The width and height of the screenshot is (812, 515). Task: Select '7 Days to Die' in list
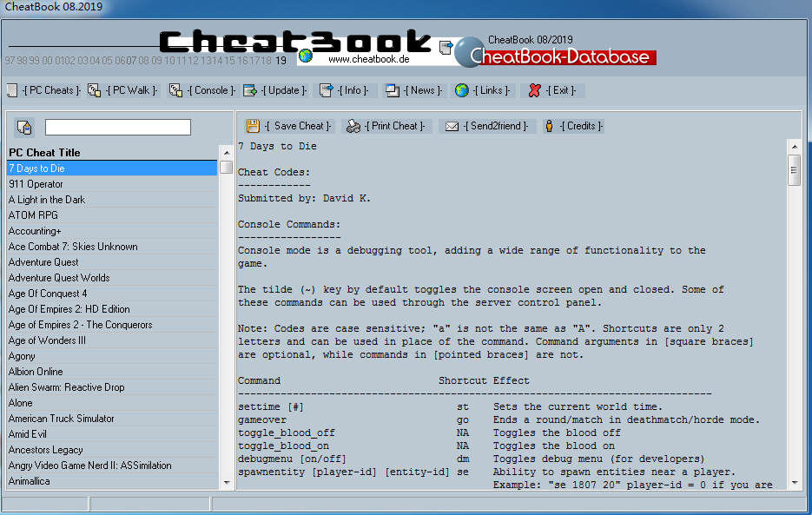112,168
